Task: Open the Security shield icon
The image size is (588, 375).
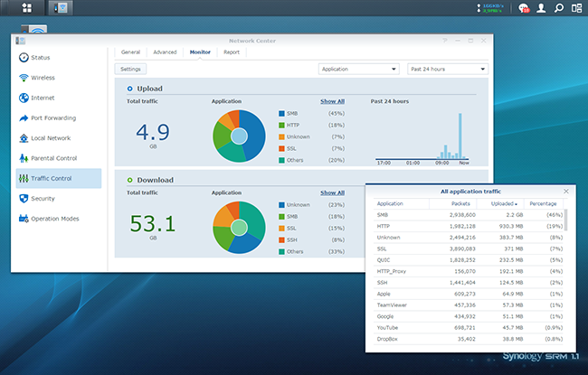Action: 23,198
